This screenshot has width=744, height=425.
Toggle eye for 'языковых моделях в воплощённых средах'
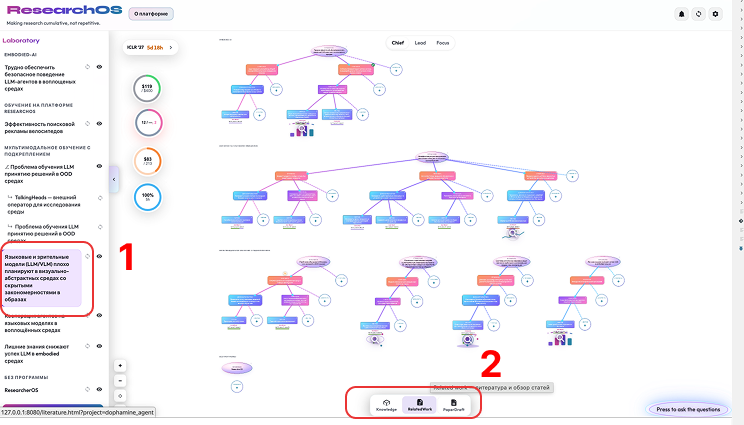click(x=99, y=315)
